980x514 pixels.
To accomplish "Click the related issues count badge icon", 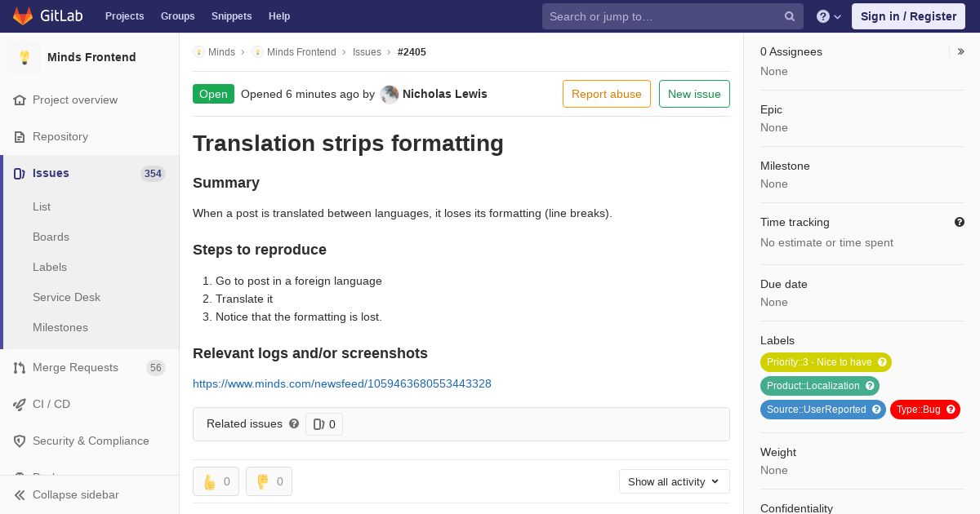I will coord(319,424).
